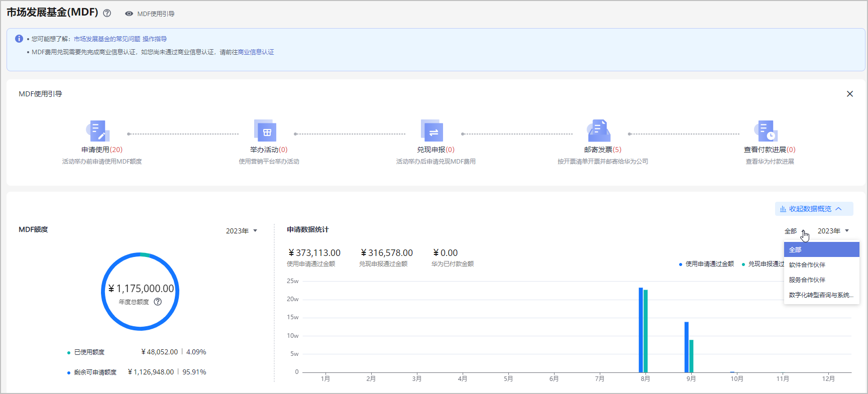Open 市场发展基金的常见问题 link
868x394 pixels.
point(107,39)
